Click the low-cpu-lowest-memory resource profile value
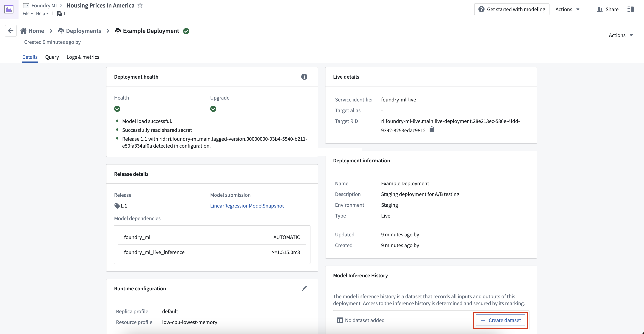644x334 pixels. tap(189, 322)
